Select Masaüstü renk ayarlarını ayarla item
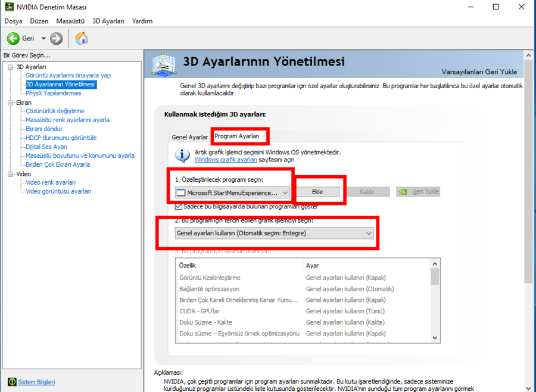Viewport: 536px width, 392px height. (x=68, y=120)
